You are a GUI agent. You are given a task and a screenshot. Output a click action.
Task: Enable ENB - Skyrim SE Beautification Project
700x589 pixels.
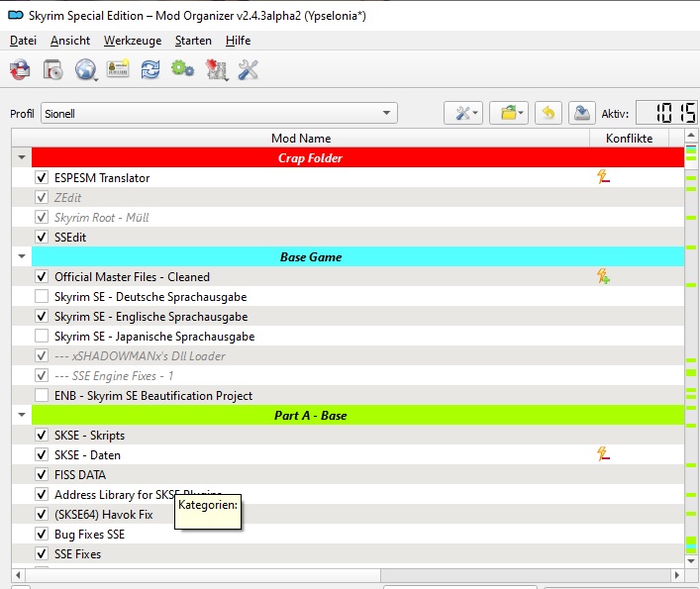(42, 396)
